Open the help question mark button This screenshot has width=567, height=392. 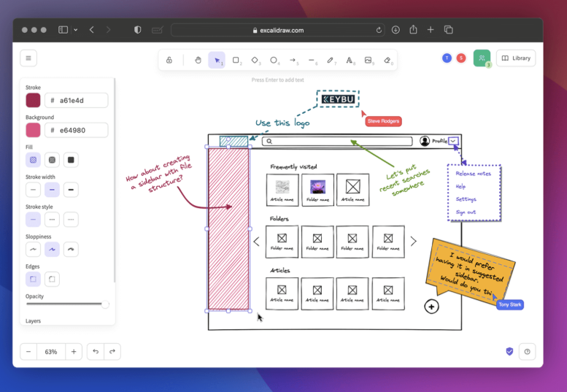(x=527, y=352)
